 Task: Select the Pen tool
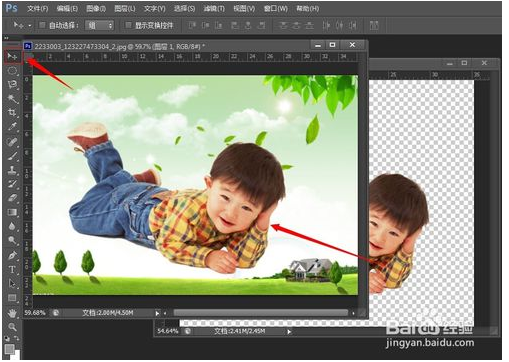pyautogui.click(x=12, y=256)
